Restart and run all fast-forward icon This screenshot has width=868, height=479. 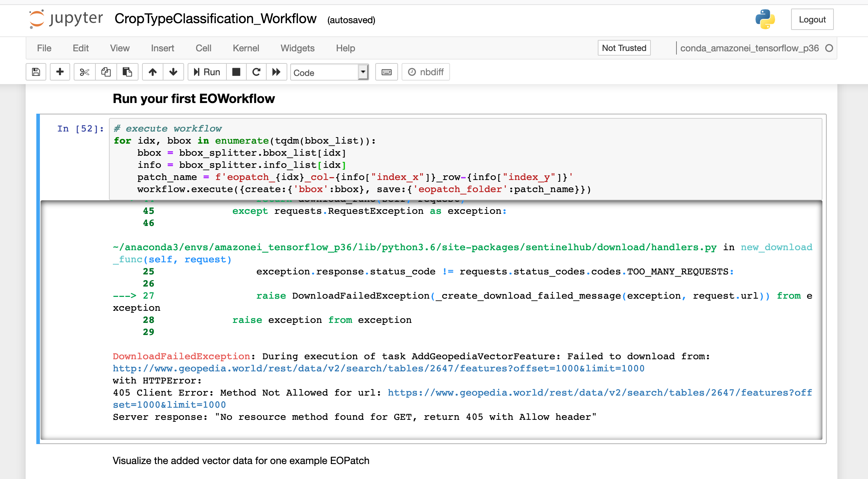276,72
